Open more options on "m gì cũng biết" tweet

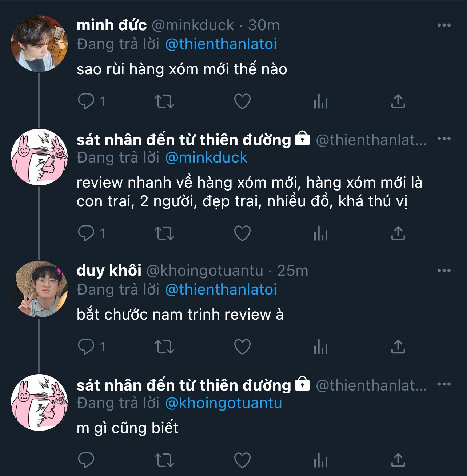click(x=444, y=384)
